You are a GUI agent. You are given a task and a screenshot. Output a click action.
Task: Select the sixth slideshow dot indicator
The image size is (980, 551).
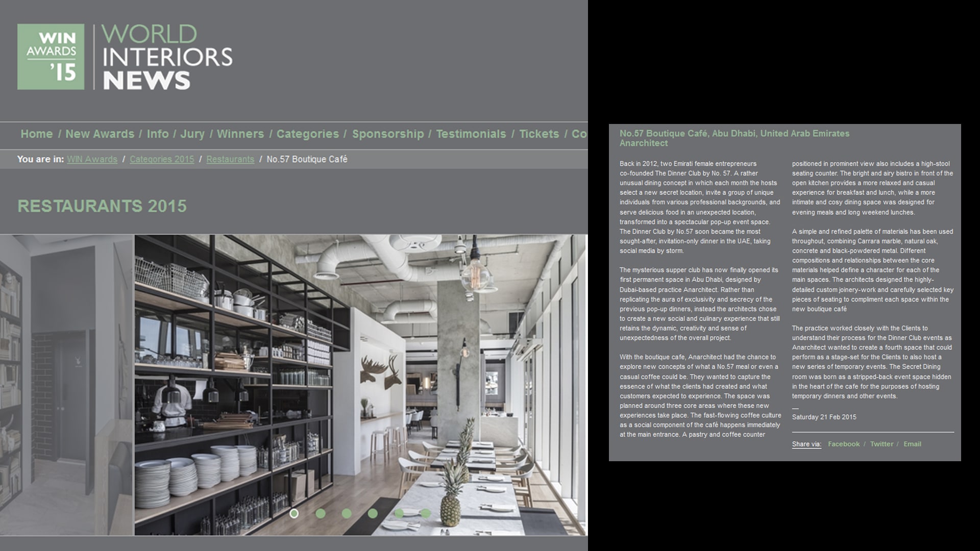(x=426, y=513)
